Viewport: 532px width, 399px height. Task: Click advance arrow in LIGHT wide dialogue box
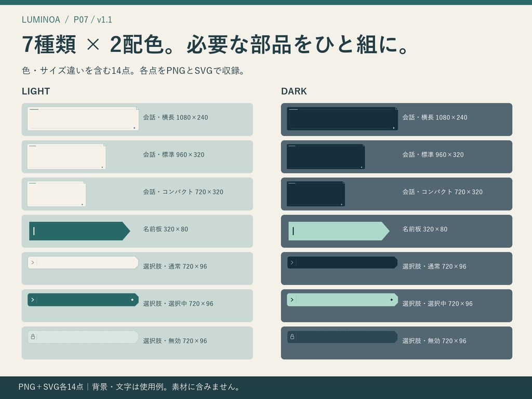pos(135,128)
